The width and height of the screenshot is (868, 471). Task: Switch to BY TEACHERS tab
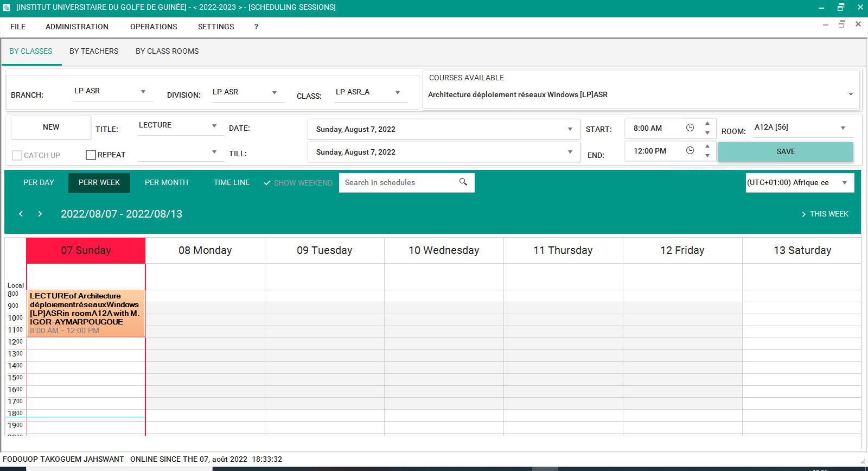94,51
